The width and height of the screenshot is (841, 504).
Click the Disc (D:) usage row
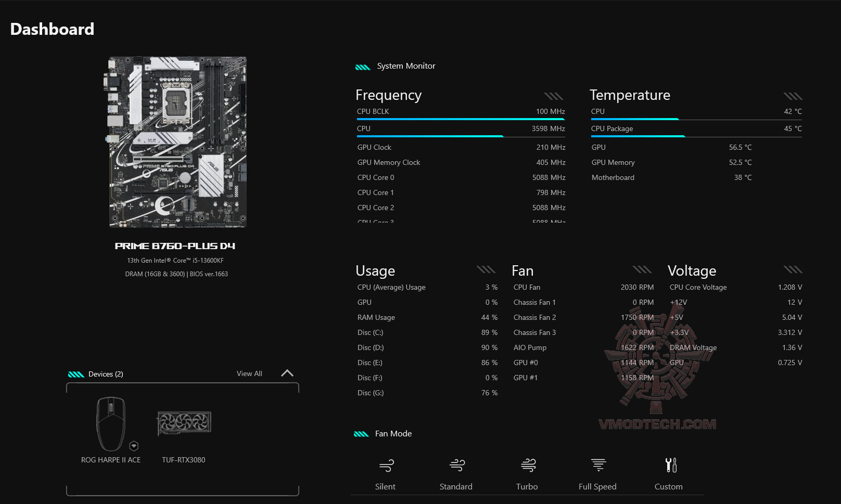pyautogui.click(x=427, y=347)
